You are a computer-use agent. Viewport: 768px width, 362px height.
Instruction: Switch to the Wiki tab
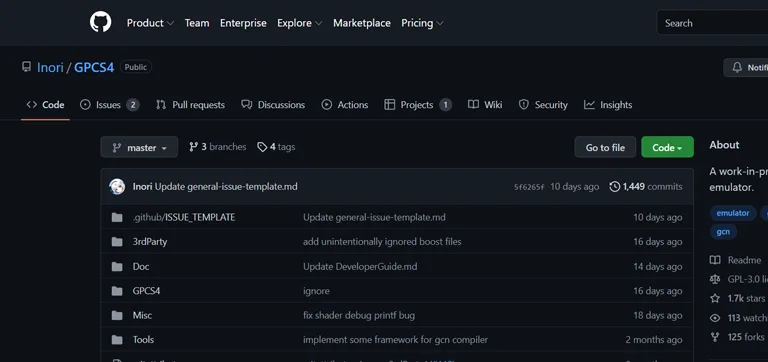point(485,105)
